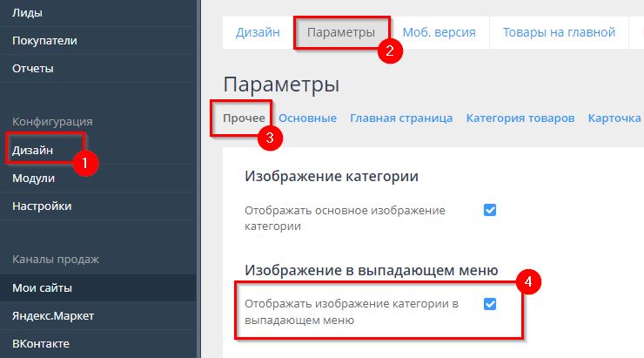
Task: Toggle category image in dropdown menu checkbox
Action: pos(490,304)
